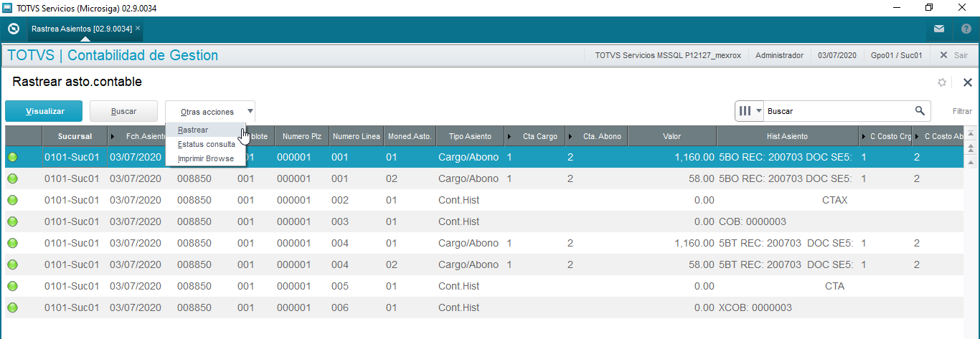Click green status icon of line 004 moneda 02
Screen dimensions: 980x339
[13, 264]
